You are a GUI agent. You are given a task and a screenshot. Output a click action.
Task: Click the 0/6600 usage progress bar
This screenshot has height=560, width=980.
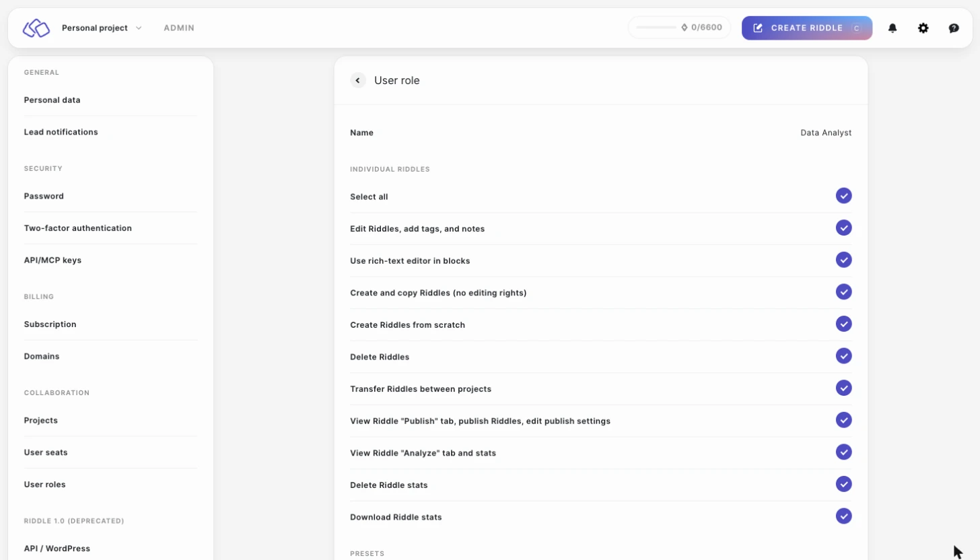[656, 28]
